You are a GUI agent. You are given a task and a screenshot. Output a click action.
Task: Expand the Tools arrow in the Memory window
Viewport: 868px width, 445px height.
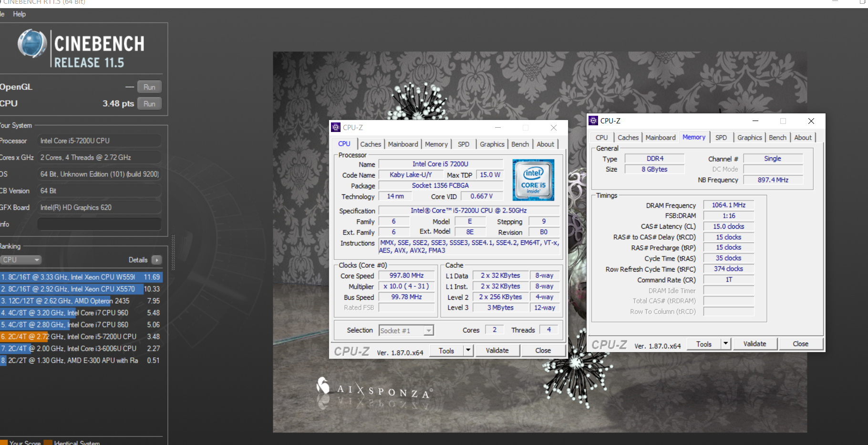click(x=726, y=344)
